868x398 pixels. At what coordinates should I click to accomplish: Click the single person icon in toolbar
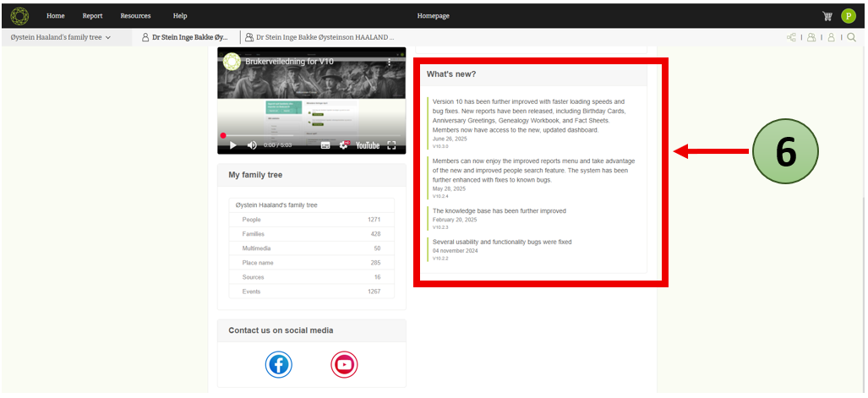(831, 37)
